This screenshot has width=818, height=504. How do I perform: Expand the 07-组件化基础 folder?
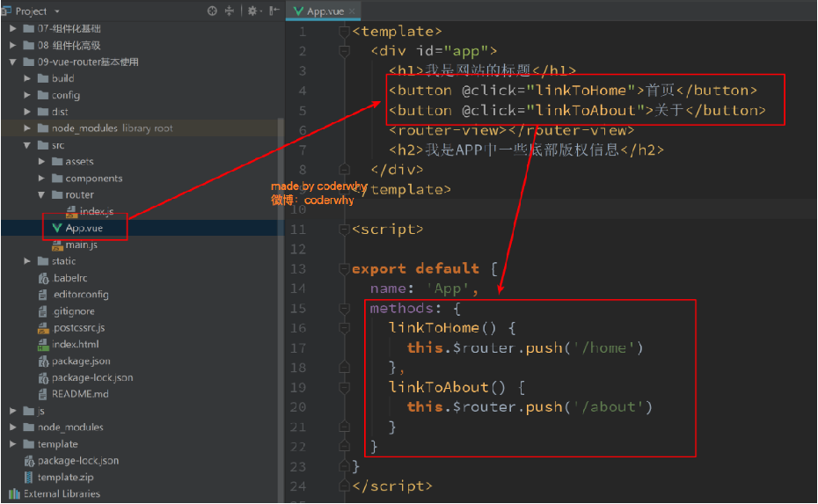pos(13,29)
